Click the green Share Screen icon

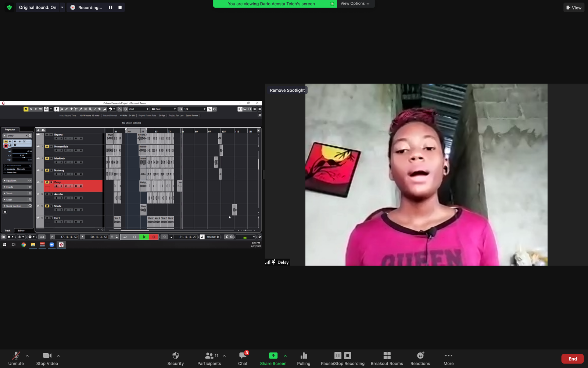[x=273, y=355]
